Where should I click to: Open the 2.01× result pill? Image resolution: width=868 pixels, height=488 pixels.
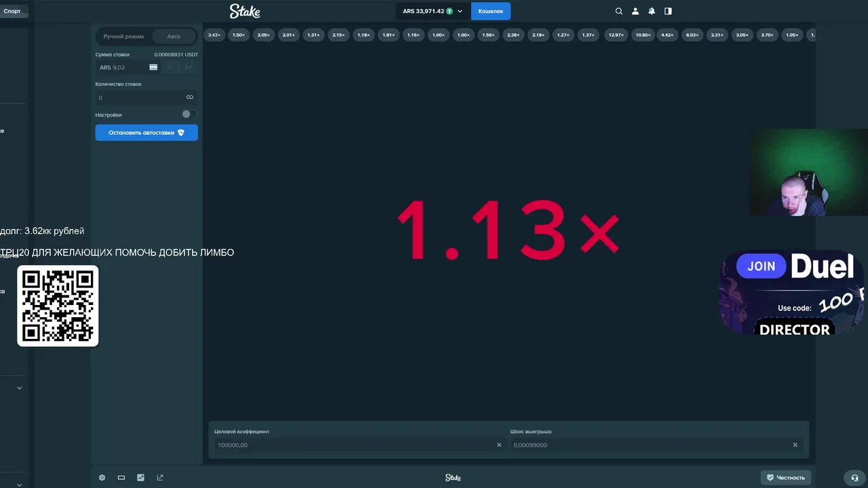coord(289,35)
